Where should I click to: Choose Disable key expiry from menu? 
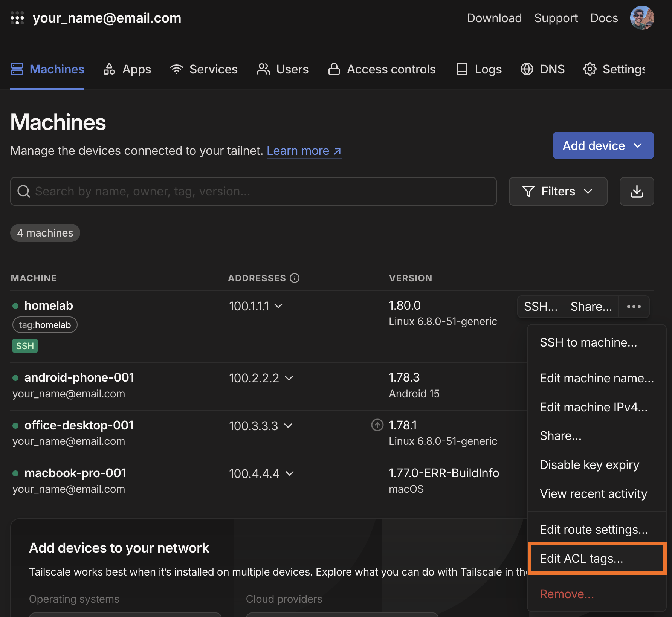(x=590, y=465)
